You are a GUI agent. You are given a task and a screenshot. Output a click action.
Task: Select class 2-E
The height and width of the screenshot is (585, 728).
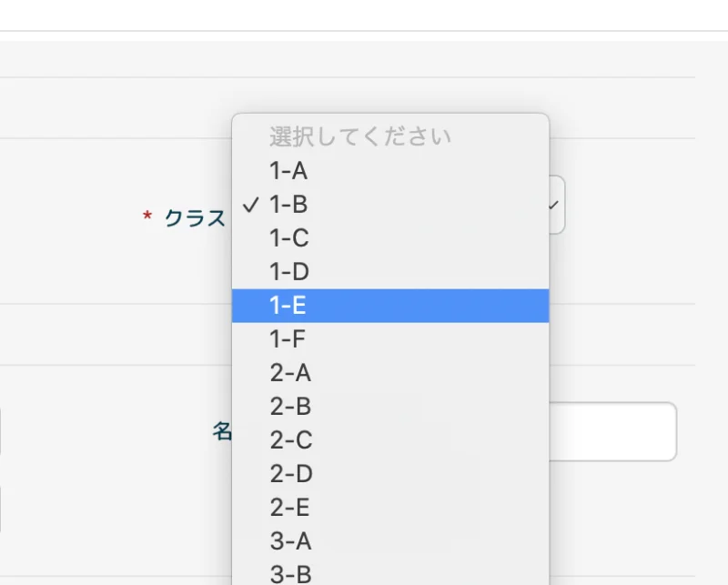point(390,508)
